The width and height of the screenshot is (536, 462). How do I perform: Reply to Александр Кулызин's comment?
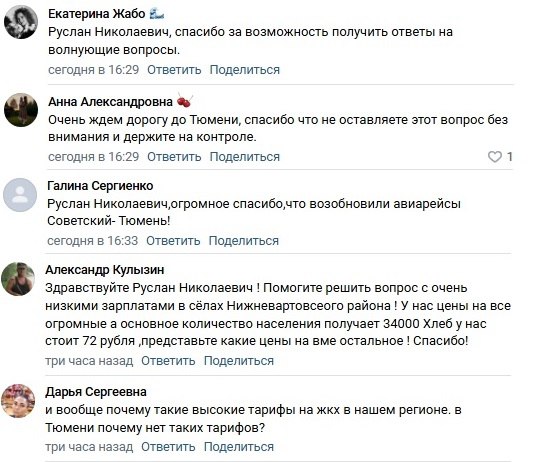click(x=168, y=361)
